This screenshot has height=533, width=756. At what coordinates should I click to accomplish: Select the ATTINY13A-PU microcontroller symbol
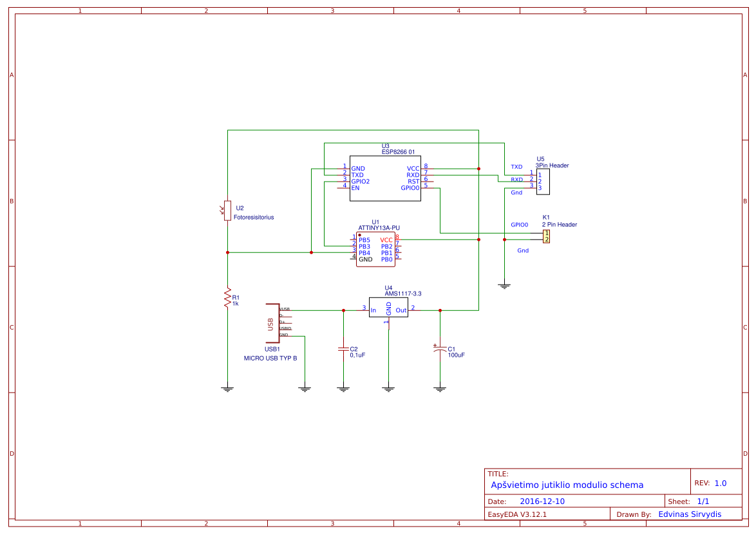coord(375,248)
